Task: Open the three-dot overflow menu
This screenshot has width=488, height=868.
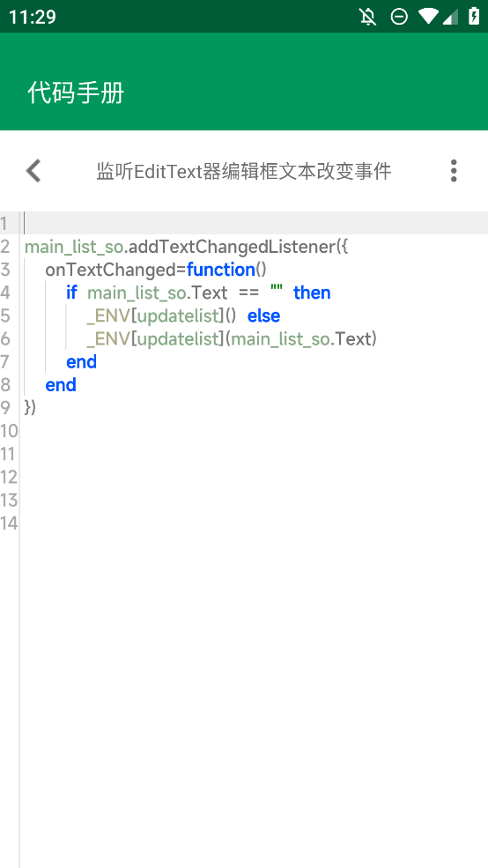Action: (x=454, y=170)
